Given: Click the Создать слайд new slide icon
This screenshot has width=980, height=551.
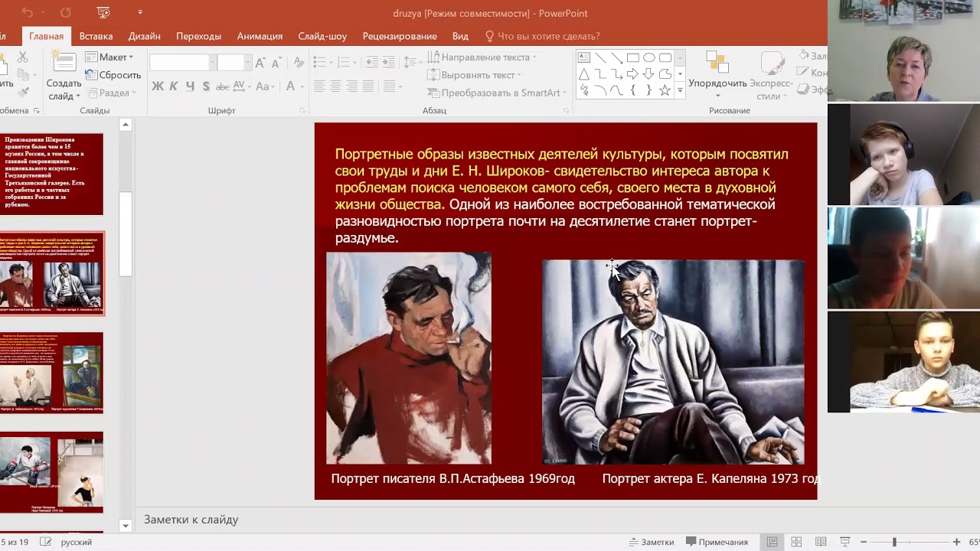Looking at the screenshot, I should pyautogui.click(x=64, y=63).
